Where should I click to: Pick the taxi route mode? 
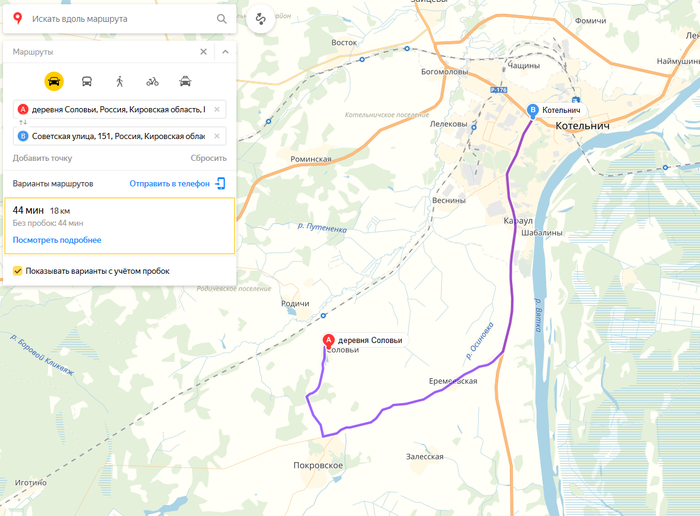185,82
